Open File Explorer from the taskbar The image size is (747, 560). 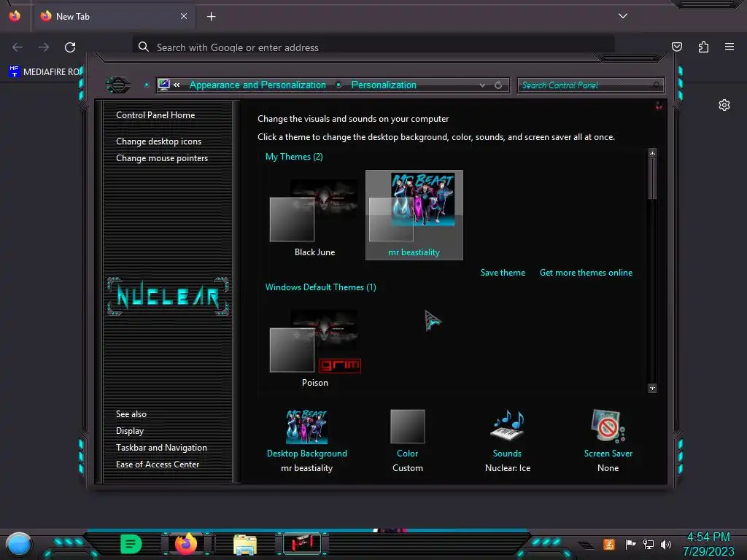(245, 544)
